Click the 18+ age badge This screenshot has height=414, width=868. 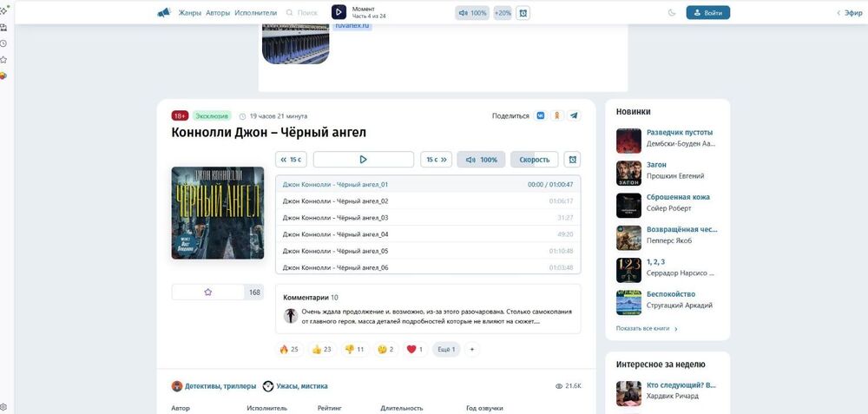[x=180, y=115]
